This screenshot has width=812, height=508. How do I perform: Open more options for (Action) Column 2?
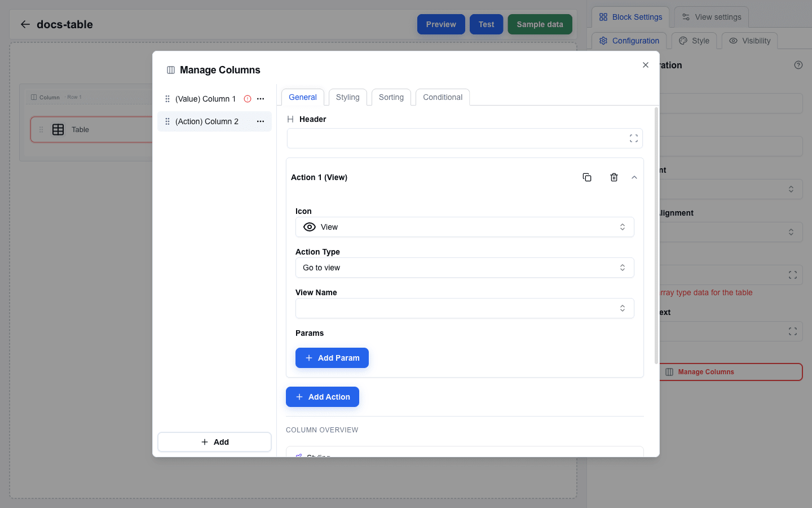pos(261,121)
